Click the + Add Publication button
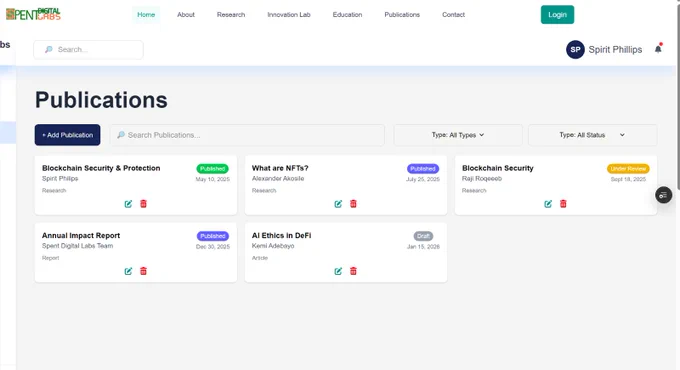This screenshot has width=680, height=370. 67,135
